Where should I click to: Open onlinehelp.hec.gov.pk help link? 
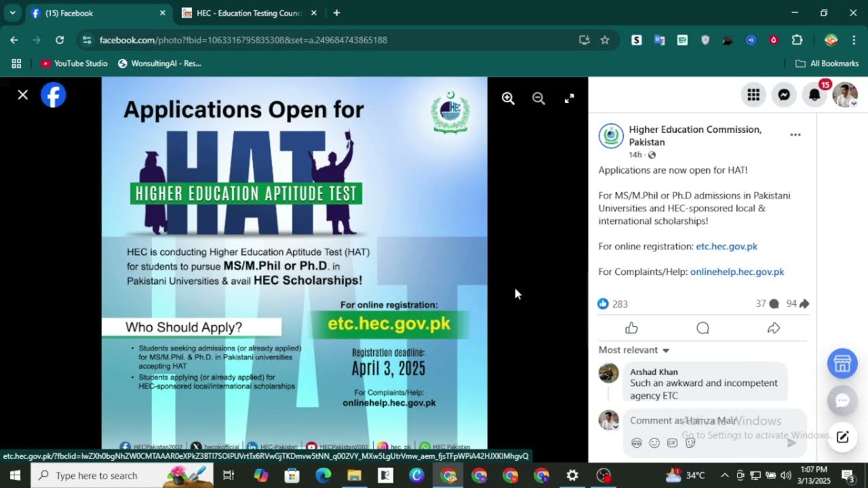(737, 272)
